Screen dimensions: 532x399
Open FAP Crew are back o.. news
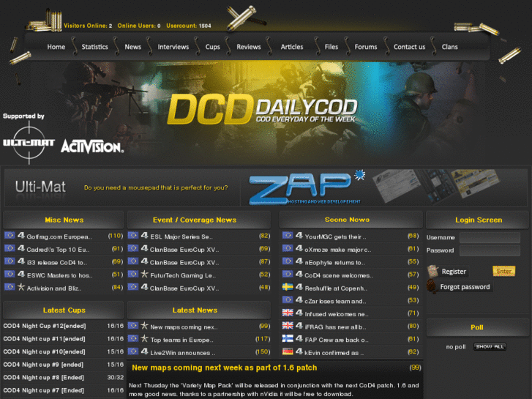click(337, 340)
